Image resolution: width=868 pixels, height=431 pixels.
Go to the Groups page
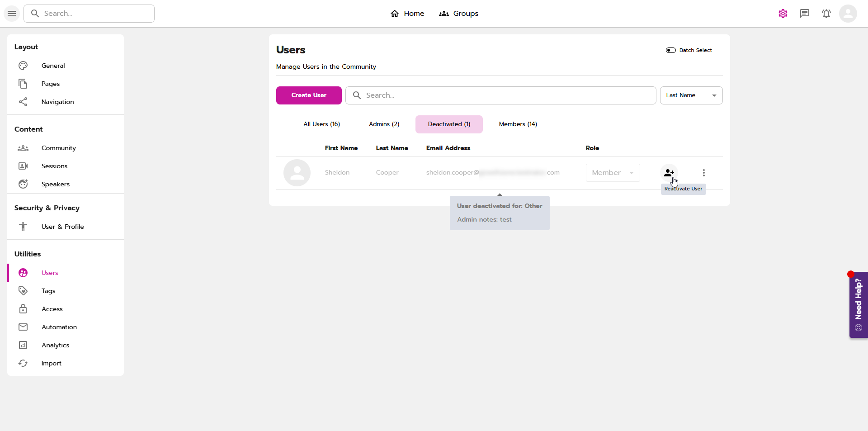(458, 14)
